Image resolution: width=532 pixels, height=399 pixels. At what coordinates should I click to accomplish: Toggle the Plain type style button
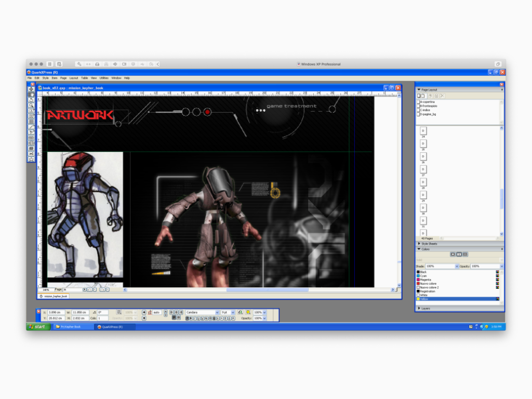point(187,318)
